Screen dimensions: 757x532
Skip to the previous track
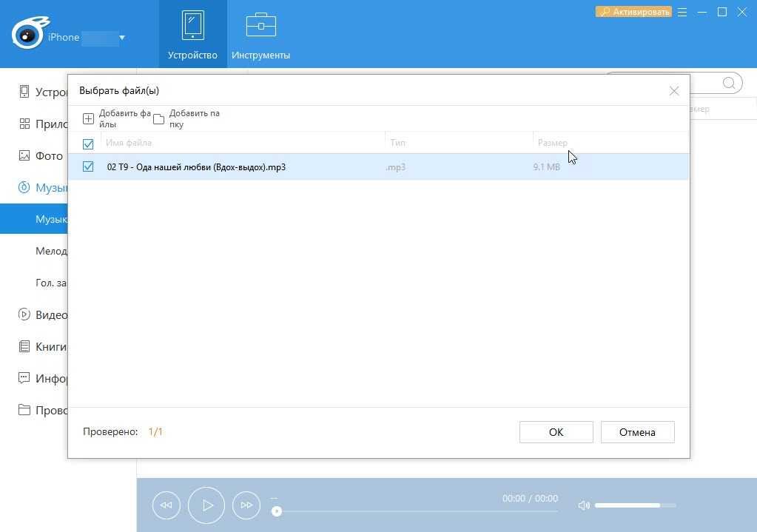coord(166,505)
